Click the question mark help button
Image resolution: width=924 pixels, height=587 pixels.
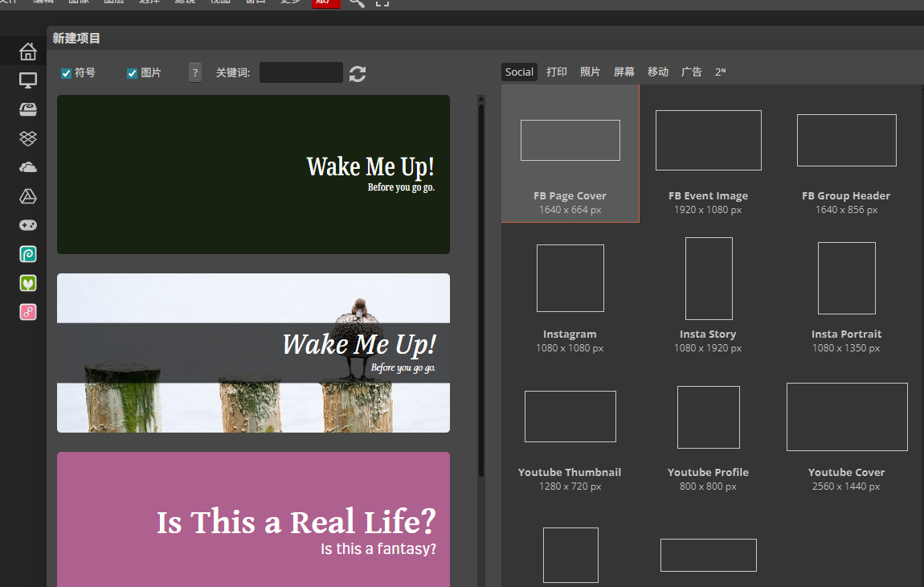[x=195, y=72]
